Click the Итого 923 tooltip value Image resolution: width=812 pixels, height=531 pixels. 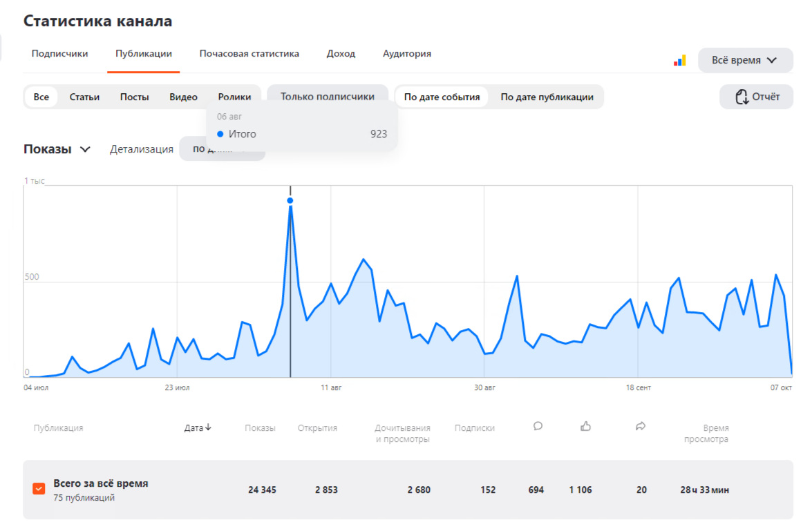tap(379, 134)
